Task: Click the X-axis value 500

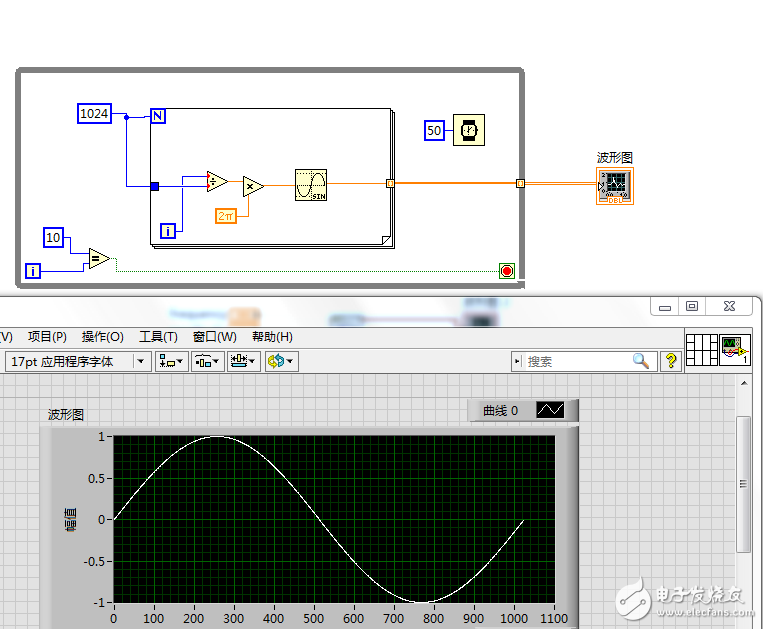Action: 313,618
